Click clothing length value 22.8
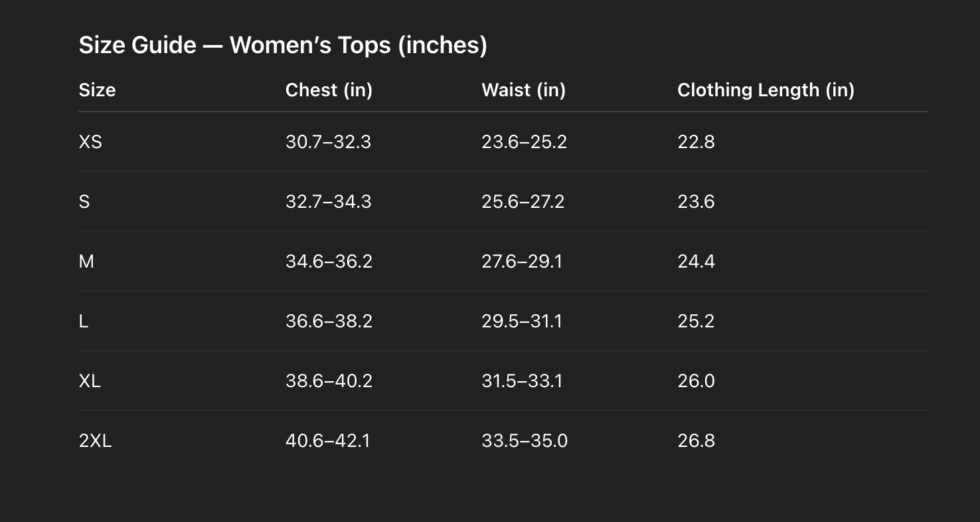The image size is (980, 522). click(696, 142)
